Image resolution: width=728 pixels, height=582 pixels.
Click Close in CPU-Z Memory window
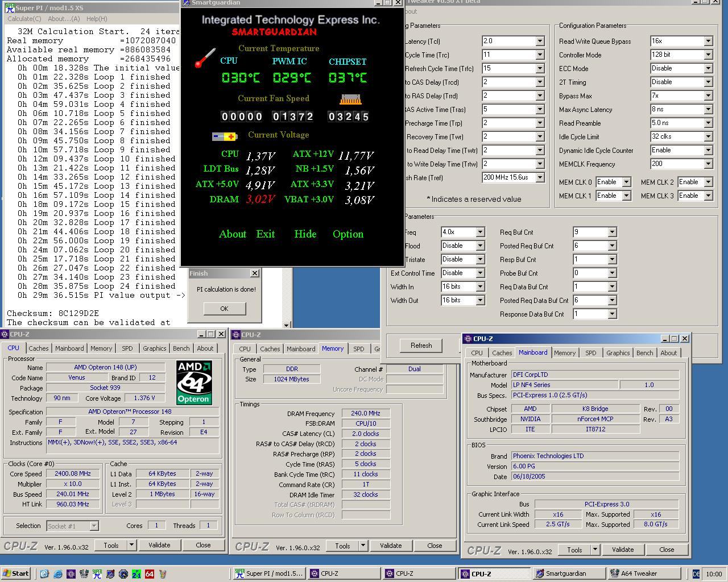tap(435, 546)
